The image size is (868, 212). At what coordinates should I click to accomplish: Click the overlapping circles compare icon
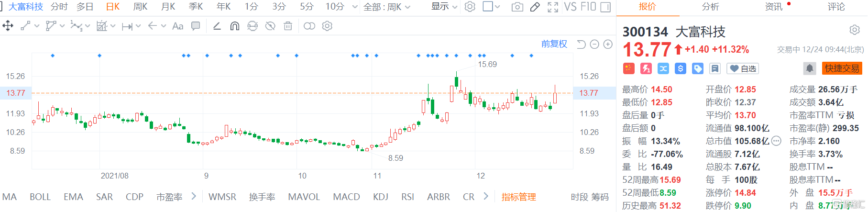coord(309,26)
